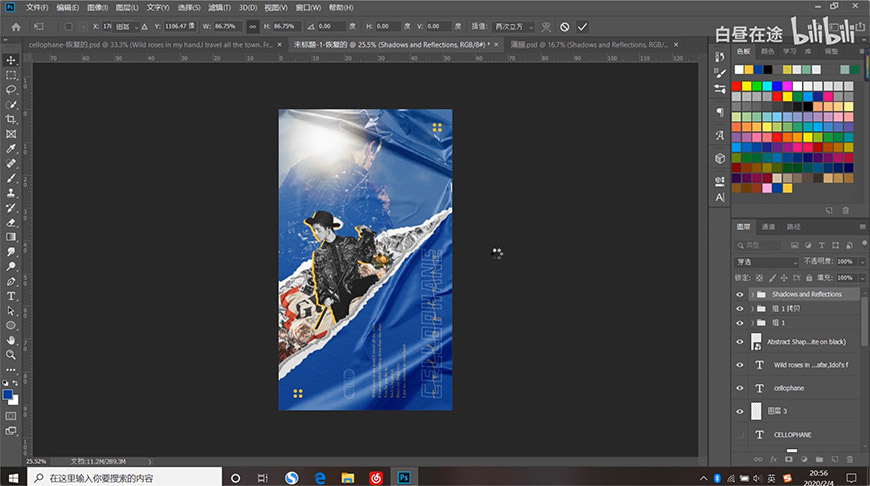Screen dimensions: 870x486
Task: Create new group with folder icon
Action: 819,459
